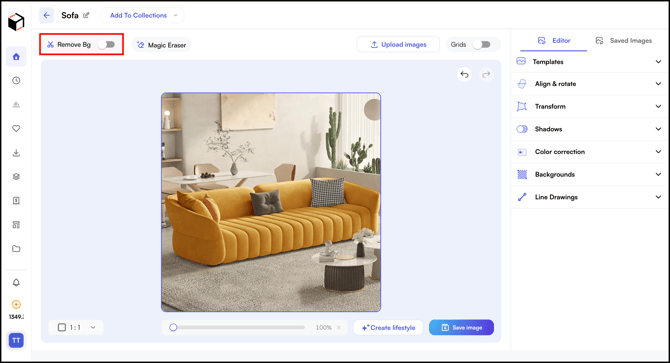
Task: Click the zoom slider handle
Action: 173,328
